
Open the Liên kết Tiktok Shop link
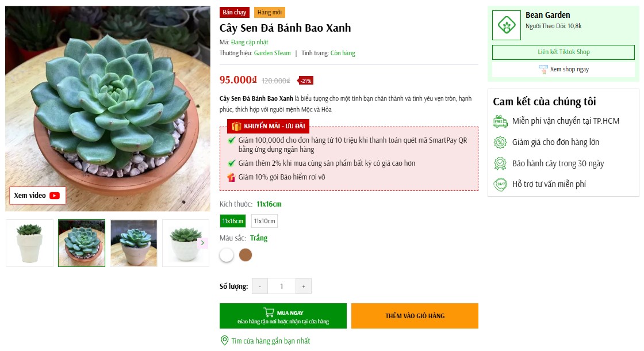tap(563, 52)
